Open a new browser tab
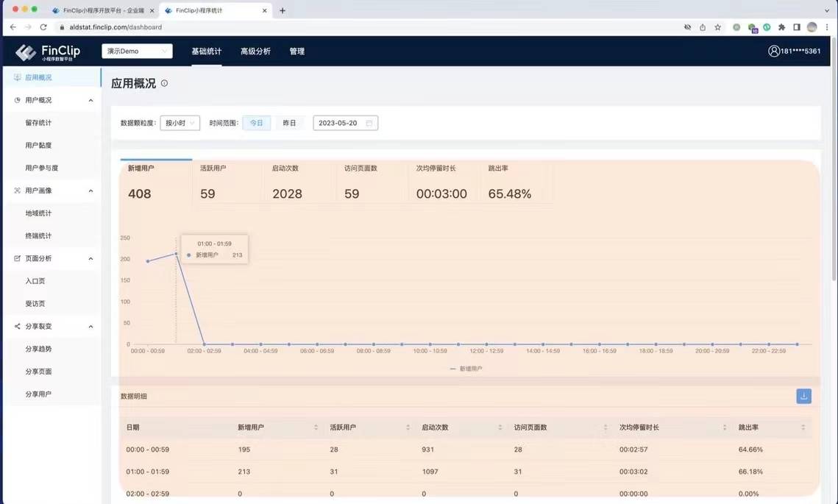The width and height of the screenshot is (838, 504). (x=283, y=11)
